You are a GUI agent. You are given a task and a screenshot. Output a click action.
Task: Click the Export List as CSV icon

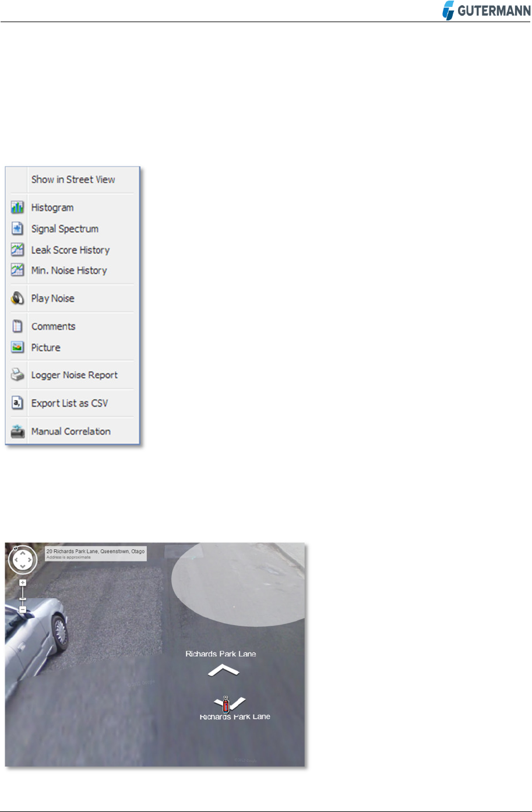click(x=18, y=403)
